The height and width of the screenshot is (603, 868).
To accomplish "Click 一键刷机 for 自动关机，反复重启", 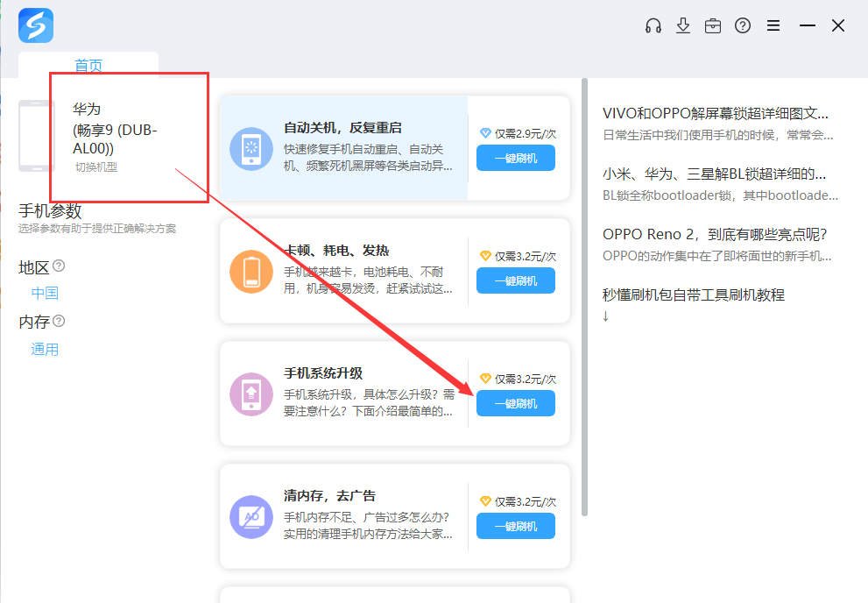I will [516, 158].
